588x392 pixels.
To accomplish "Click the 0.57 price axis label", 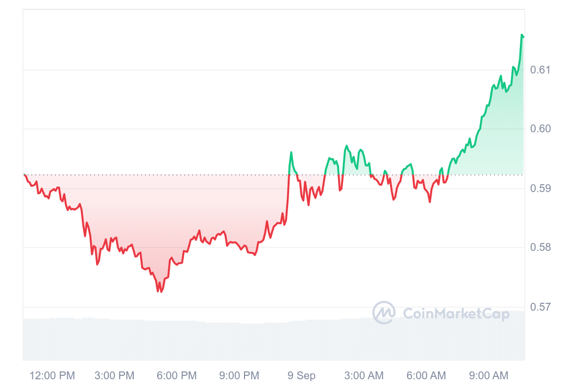I will (540, 307).
